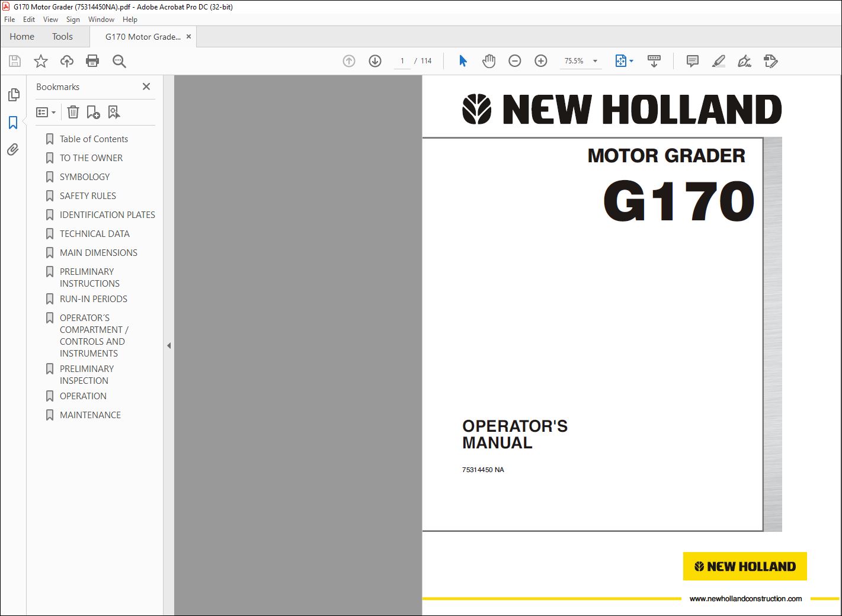Find current bookmark icon
The image size is (842, 616).
[x=114, y=112]
